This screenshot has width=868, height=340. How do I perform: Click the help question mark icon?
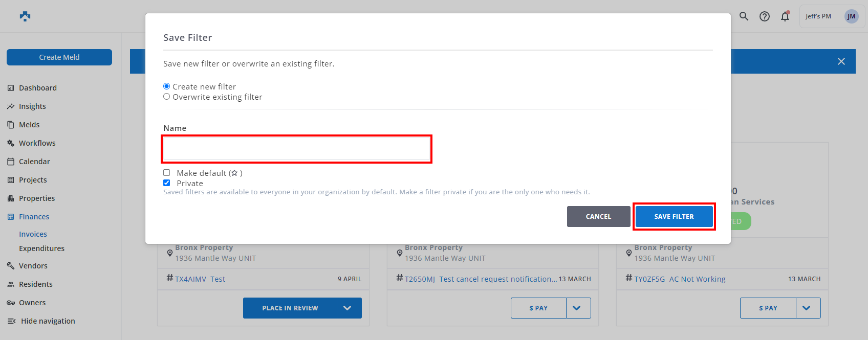pyautogui.click(x=765, y=16)
